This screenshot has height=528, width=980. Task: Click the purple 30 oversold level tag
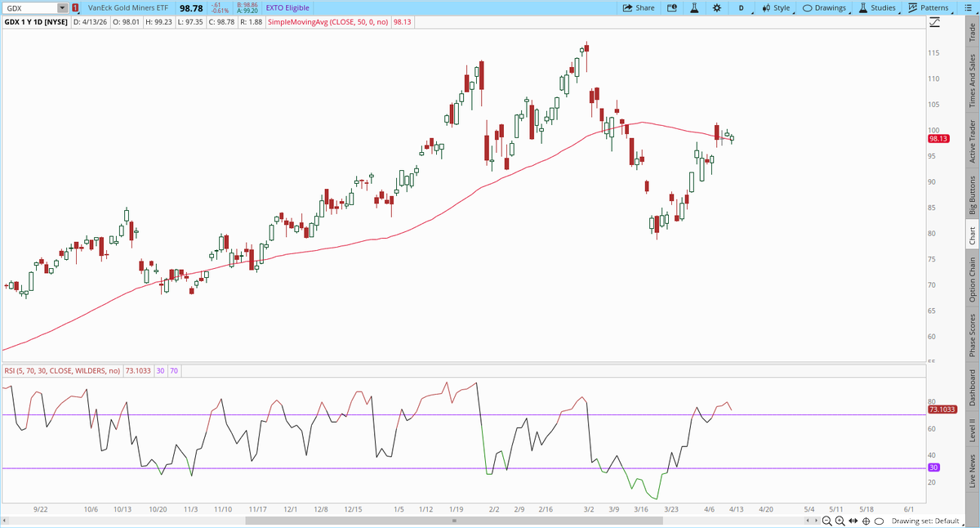[933, 468]
